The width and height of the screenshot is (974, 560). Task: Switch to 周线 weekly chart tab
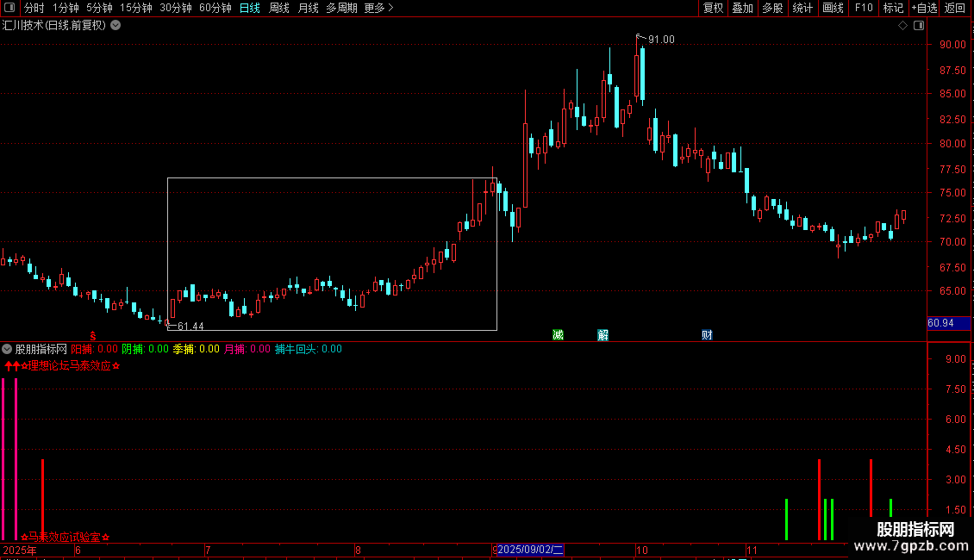(x=279, y=8)
